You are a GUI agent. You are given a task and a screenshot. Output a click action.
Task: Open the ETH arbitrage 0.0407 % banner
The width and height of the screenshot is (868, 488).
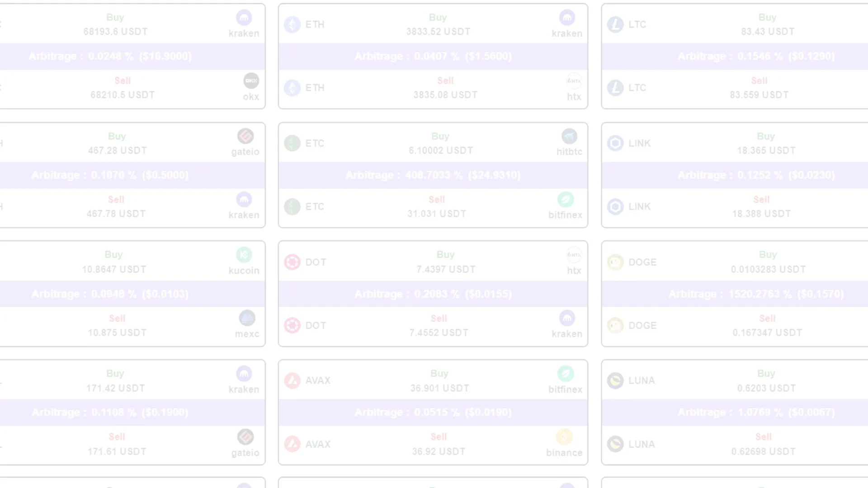[x=433, y=56]
